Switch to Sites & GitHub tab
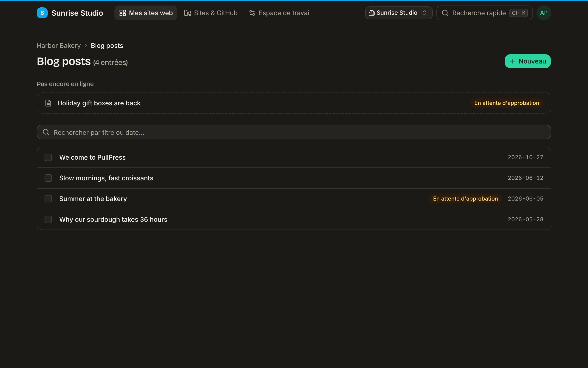588x368 pixels. (x=211, y=13)
